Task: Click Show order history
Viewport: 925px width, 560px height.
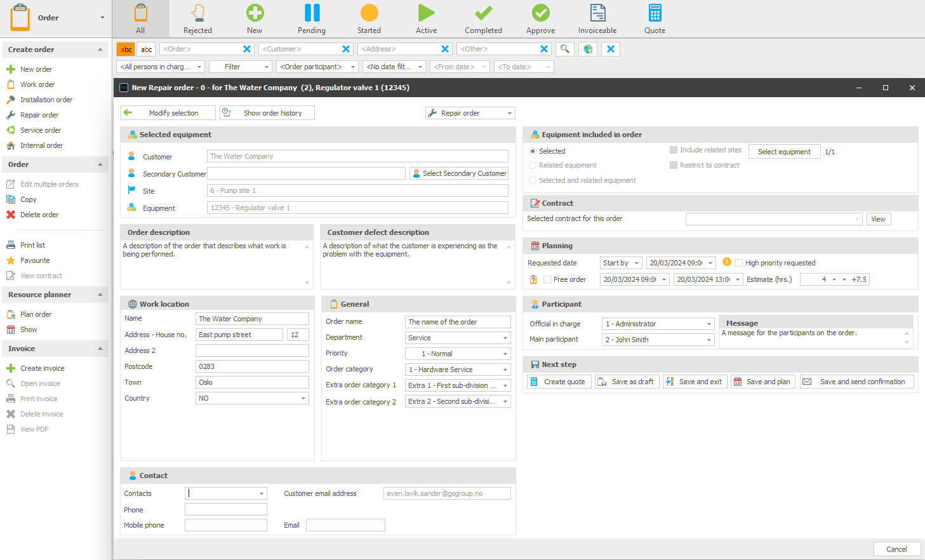Action: pos(267,113)
